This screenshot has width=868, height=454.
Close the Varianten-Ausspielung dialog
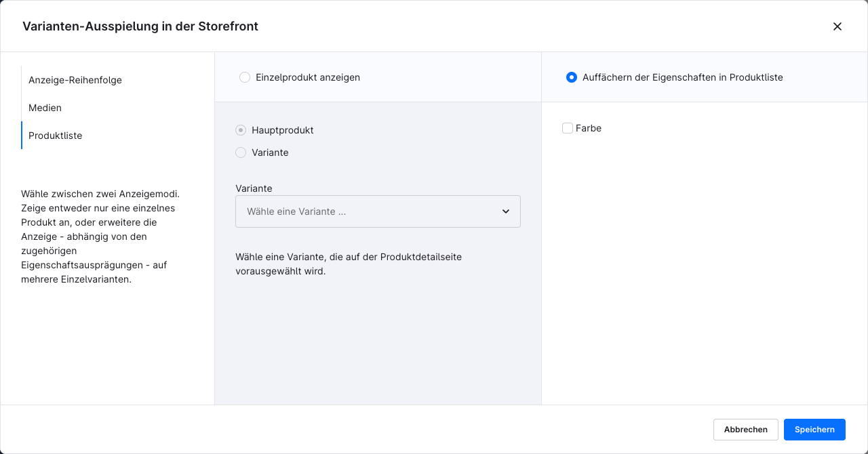click(x=837, y=26)
